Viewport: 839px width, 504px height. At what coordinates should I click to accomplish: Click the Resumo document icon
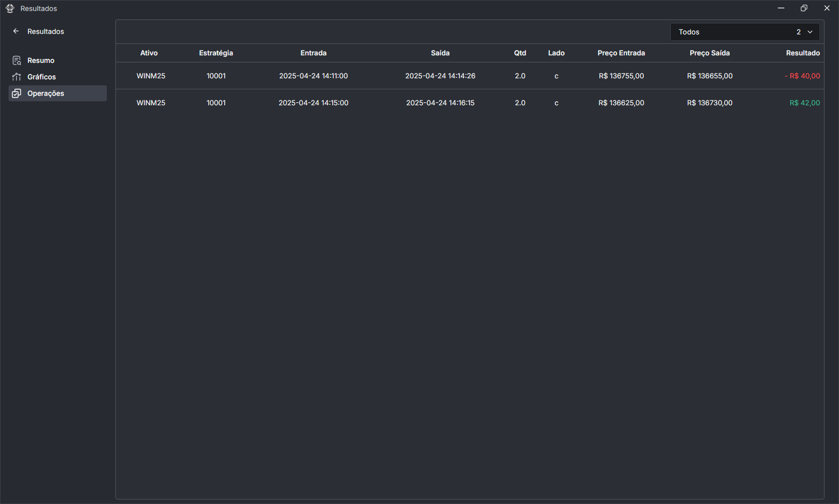coord(16,60)
